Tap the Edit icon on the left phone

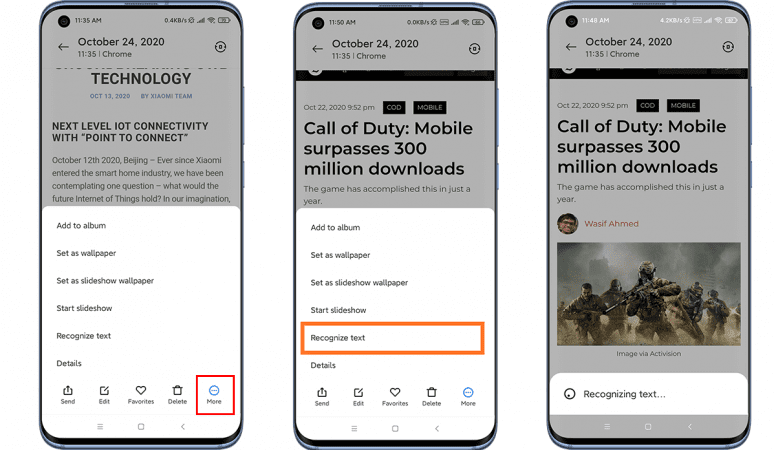point(104,395)
